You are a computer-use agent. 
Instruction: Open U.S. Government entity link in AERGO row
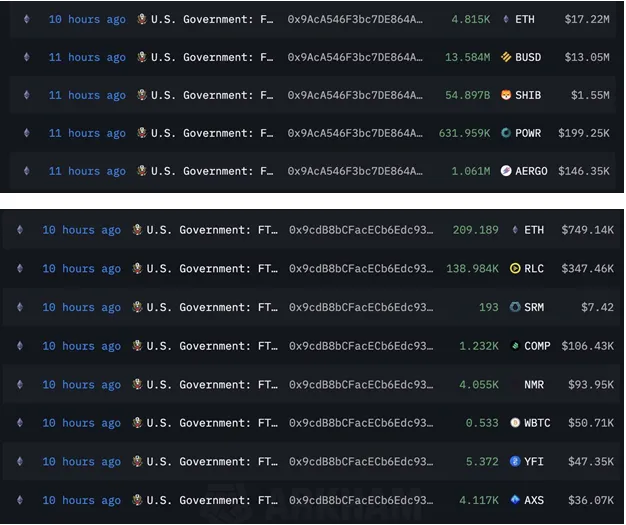[212, 171]
